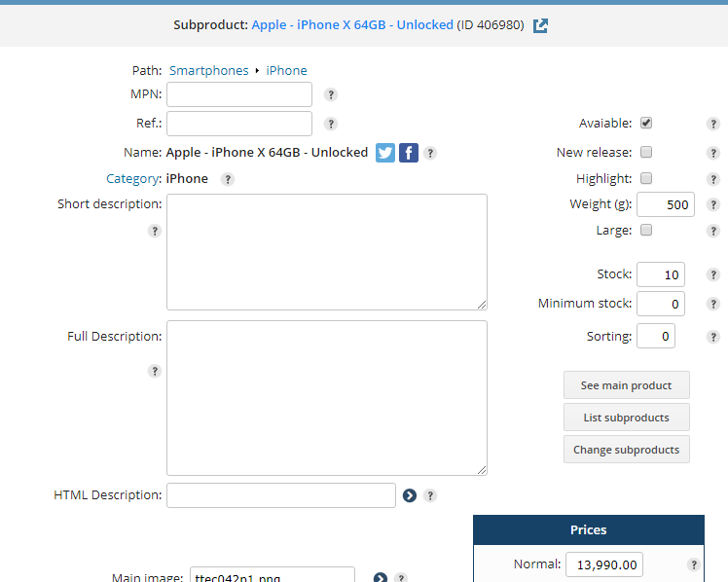Open HTML Description editor arrow icon
The width and height of the screenshot is (728, 582).
409,495
